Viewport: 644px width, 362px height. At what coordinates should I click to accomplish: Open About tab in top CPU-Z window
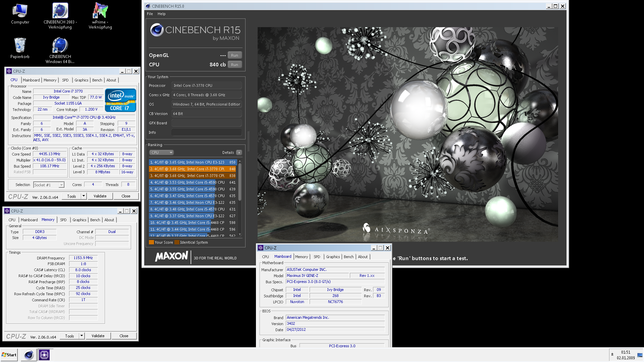tap(111, 80)
